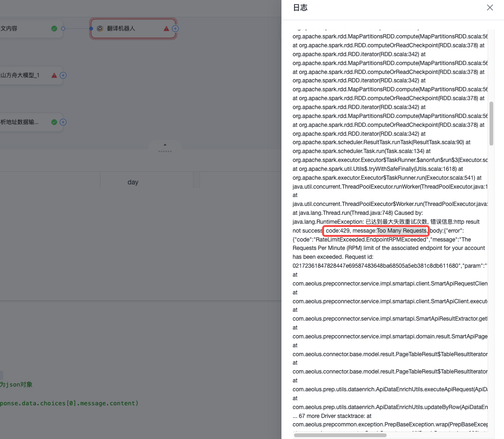This screenshot has width=504, height=439.
Task: Click the warning icon on 方舟大模型_1 node
Action: [x=54, y=75]
